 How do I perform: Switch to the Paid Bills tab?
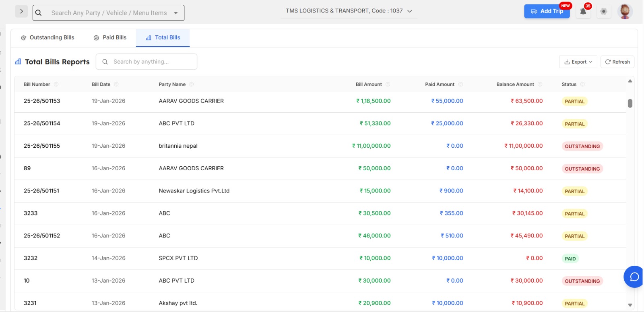110,37
